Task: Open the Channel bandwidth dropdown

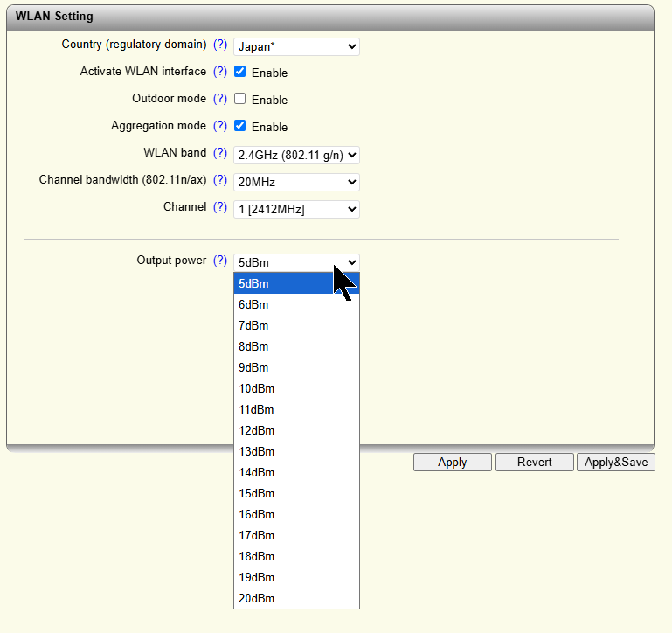Action: [296, 182]
